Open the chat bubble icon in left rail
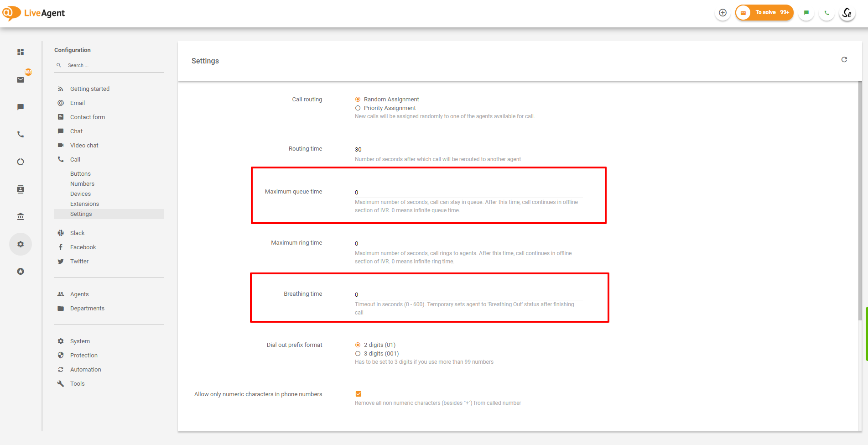This screenshot has height=445, width=868. pos(21,107)
